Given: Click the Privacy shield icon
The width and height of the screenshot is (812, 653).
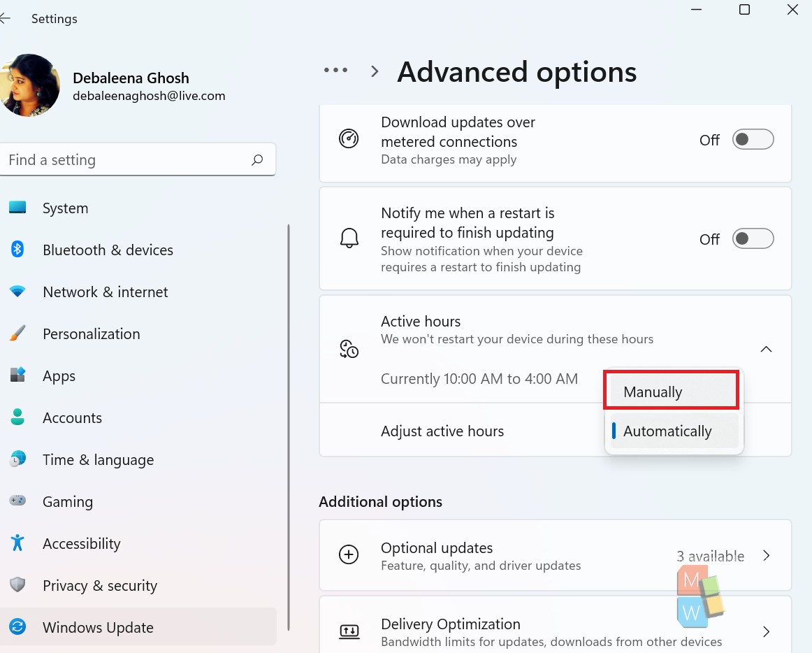Looking at the screenshot, I should pyautogui.click(x=17, y=585).
